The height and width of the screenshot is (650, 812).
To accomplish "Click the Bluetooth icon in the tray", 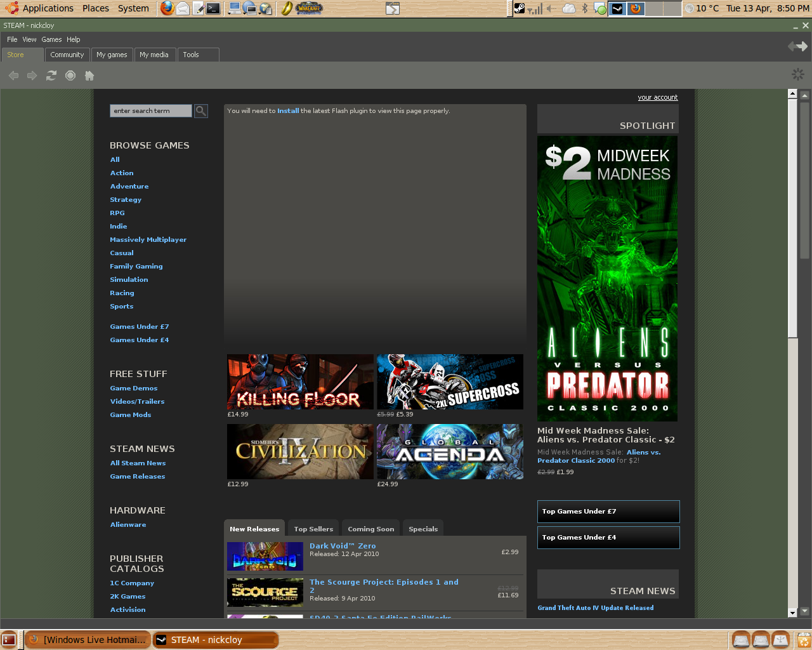I will pos(586,8).
